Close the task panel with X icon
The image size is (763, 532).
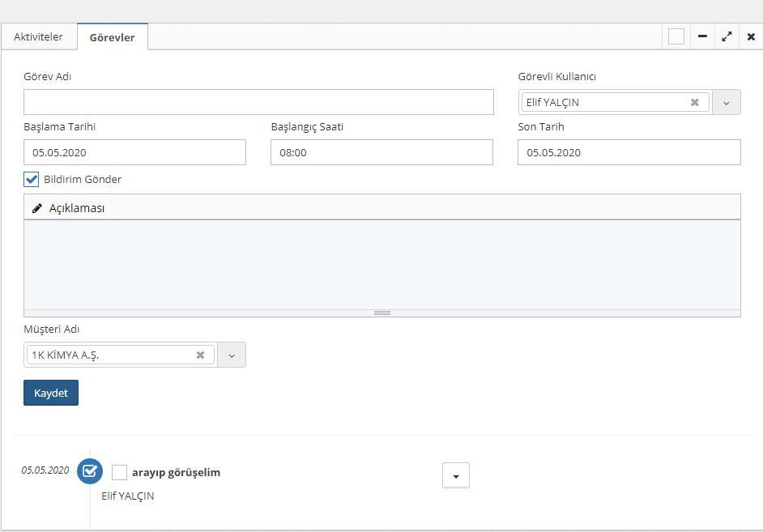[751, 36]
